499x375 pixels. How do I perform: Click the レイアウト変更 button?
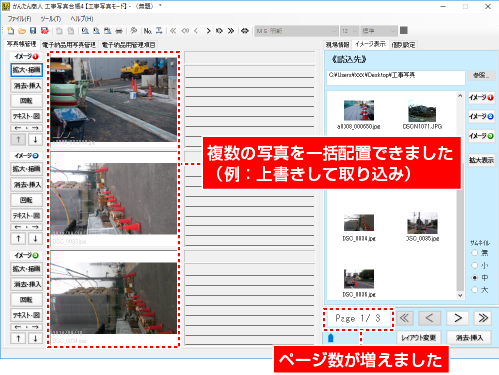[419, 338]
